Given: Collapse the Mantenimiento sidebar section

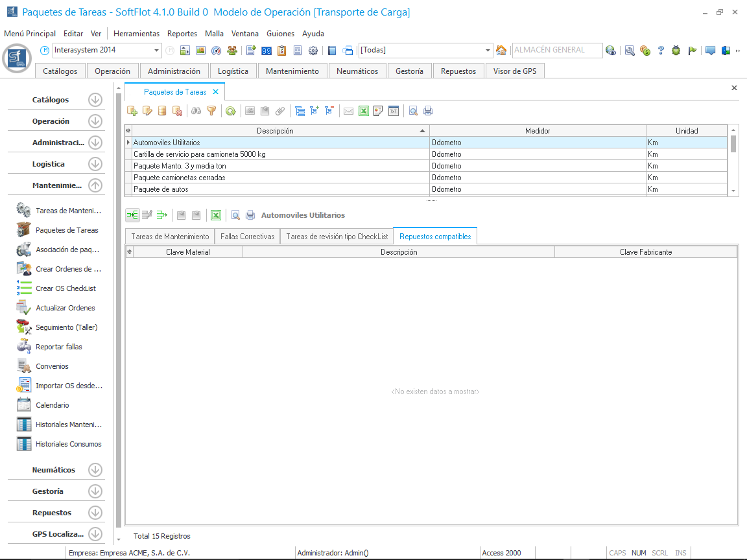Looking at the screenshot, I should point(95,185).
